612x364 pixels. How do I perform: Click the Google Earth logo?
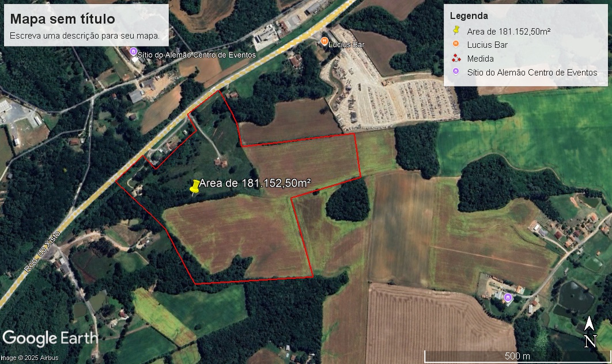(50, 338)
